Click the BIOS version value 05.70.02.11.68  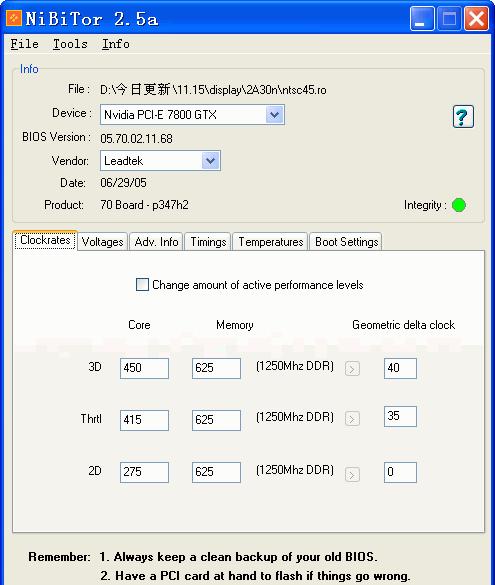136,139
